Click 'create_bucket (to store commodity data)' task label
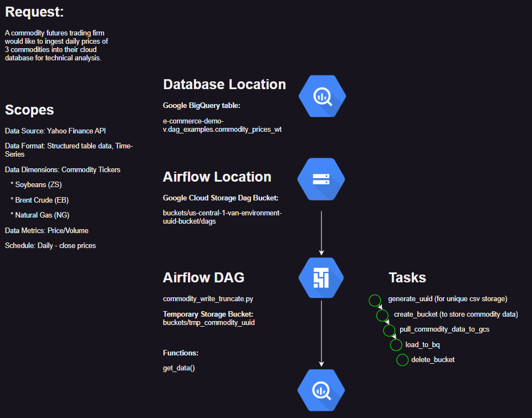The height and width of the screenshot is (418, 532). [456, 314]
